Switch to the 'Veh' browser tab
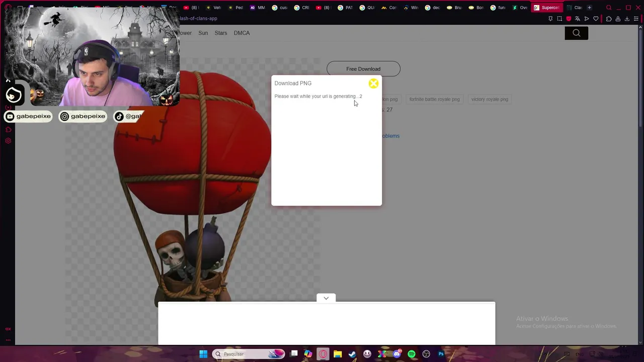Viewport: 644px width, 362px height. coord(214,8)
